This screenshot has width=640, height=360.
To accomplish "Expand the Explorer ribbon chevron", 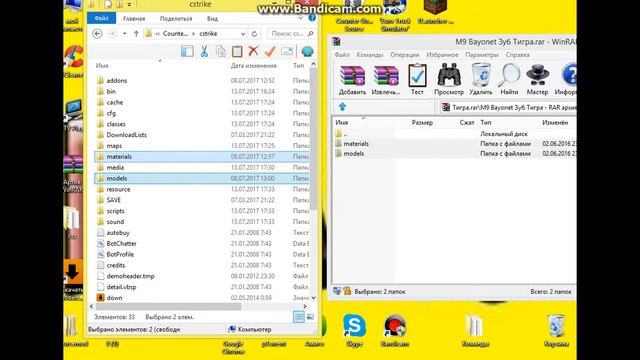I will click(x=301, y=18).
